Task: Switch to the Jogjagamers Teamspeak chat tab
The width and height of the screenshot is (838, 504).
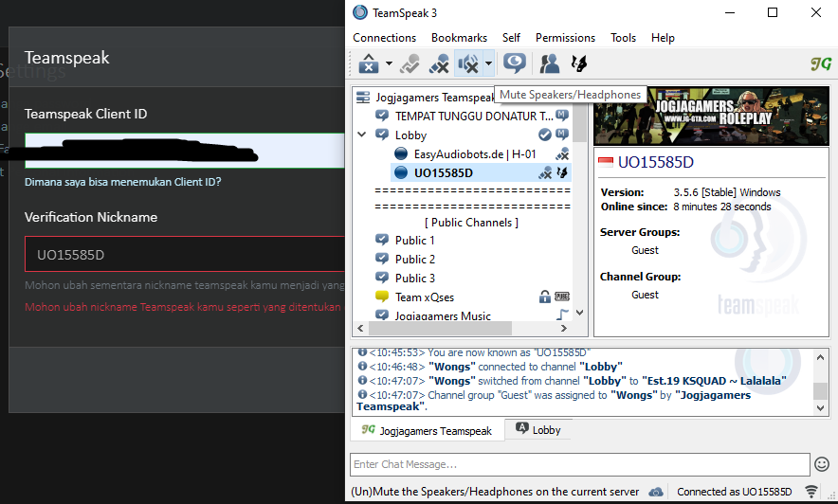Action: pos(427,430)
